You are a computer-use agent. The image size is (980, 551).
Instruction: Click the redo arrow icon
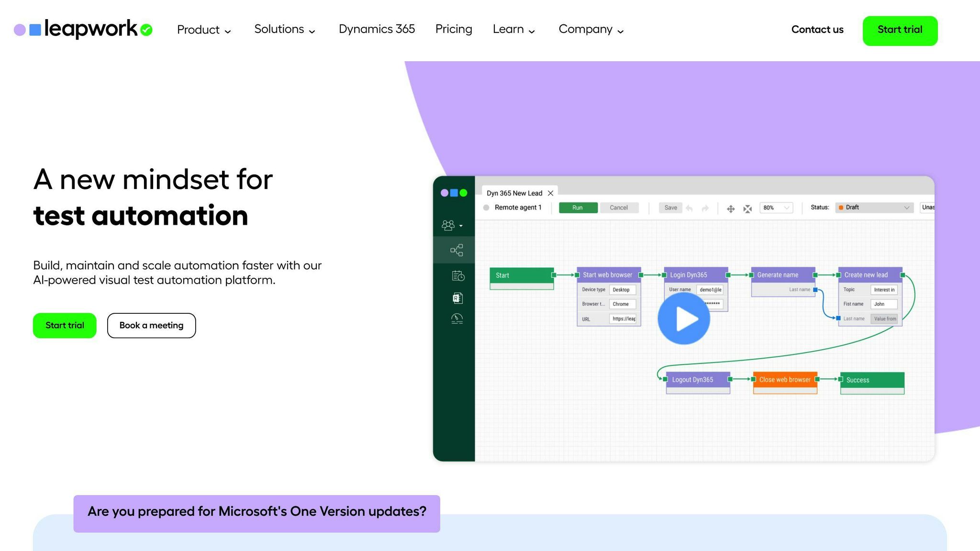coord(705,208)
